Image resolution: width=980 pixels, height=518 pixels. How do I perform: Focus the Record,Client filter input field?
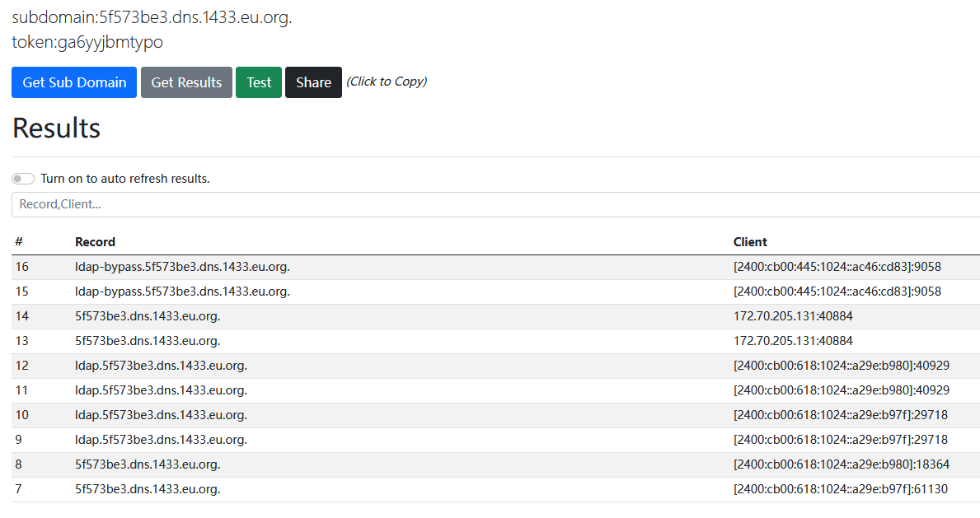click(495, 204)
